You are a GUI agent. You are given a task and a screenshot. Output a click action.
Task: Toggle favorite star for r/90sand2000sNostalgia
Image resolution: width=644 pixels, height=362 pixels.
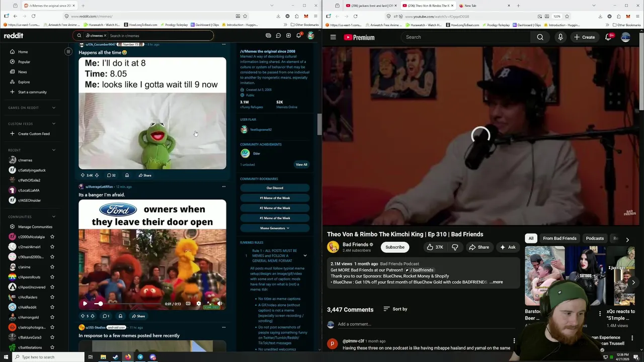click(52, 257)
